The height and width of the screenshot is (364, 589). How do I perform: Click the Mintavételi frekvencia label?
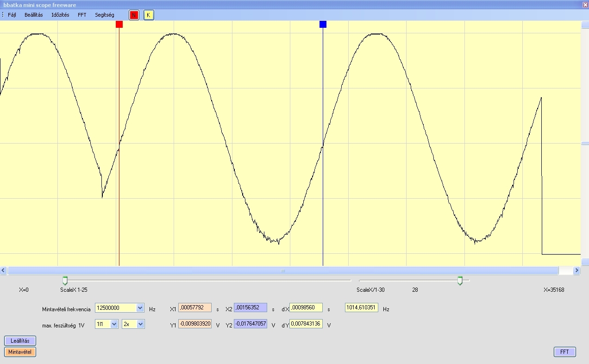pyautogui.click(x=66, y=309)
